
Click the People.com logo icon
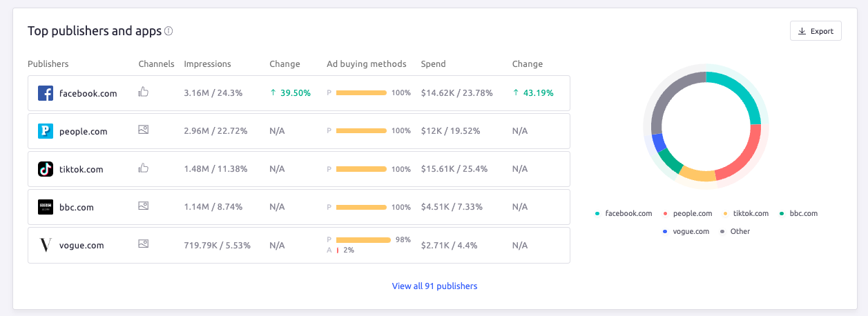(46, 131)
